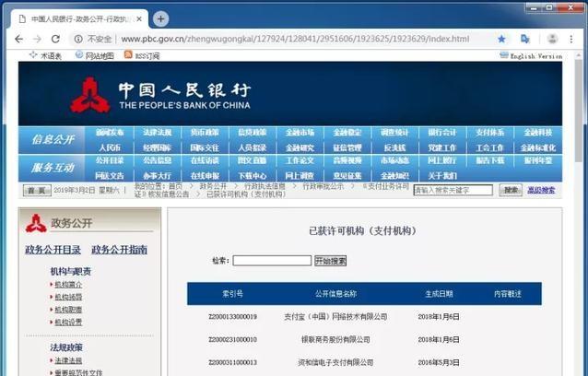The height and width of the screenshot is (376, 588).
Task: Click the People's Bank of China red logo
Action: 90,95
